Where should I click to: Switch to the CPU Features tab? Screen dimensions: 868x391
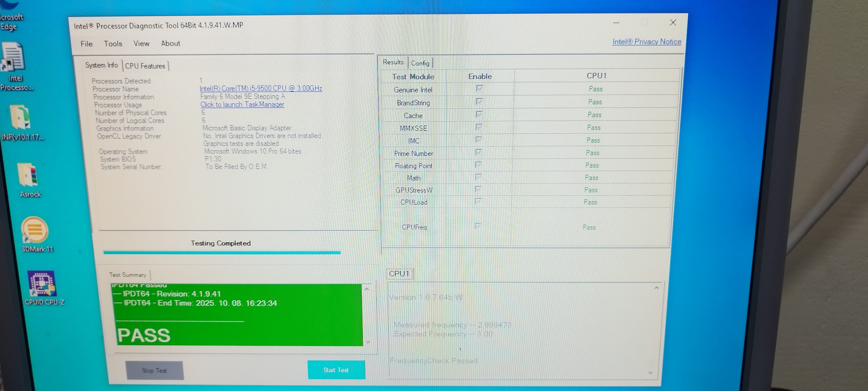tap(145, 66)
